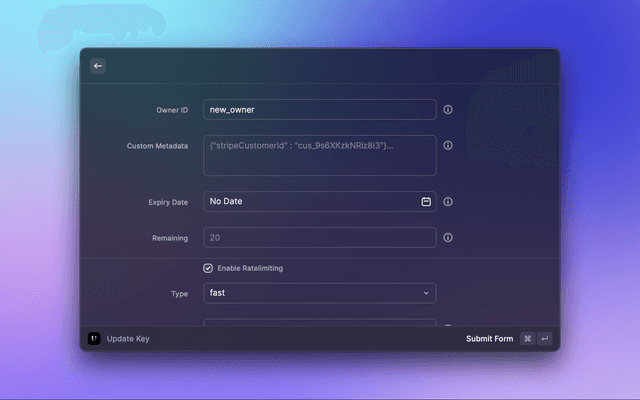
Task: Click the info icon beside Owner ID
Action: pos(448,110)
